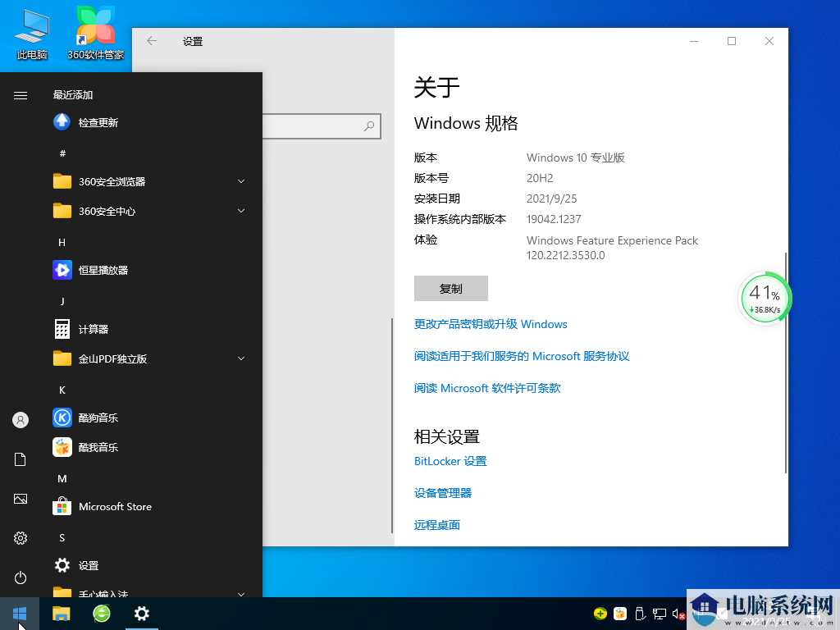Click the # letter group header
This screenshot has width=840, height=630.
pos(62,153)
